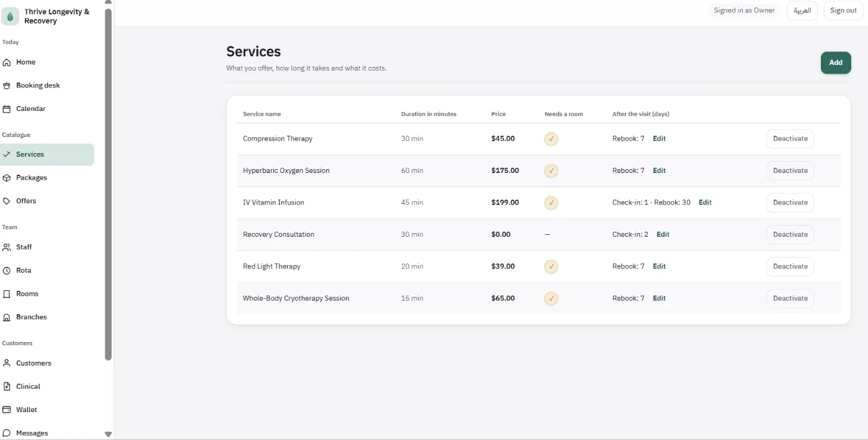Click the Clinical file icon
This screenshot has height=440, width=868.
click(x=7, y=386)
